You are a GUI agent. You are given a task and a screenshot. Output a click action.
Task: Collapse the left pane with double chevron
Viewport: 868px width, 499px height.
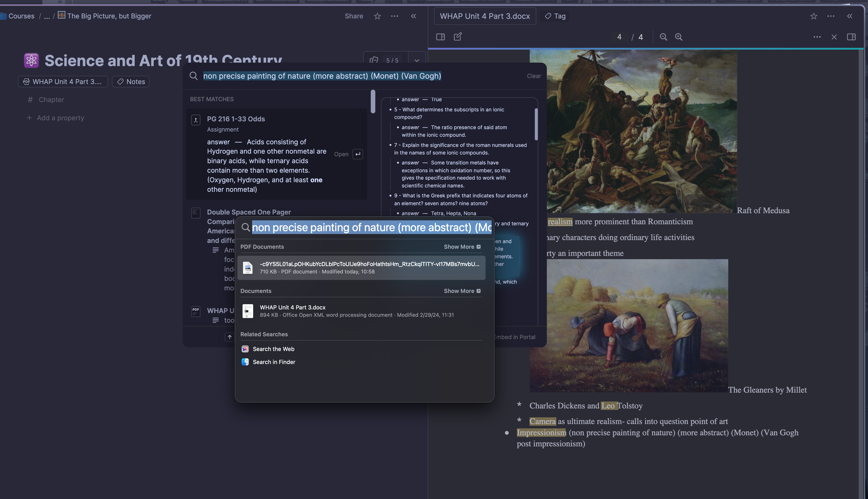click(413, 16)
